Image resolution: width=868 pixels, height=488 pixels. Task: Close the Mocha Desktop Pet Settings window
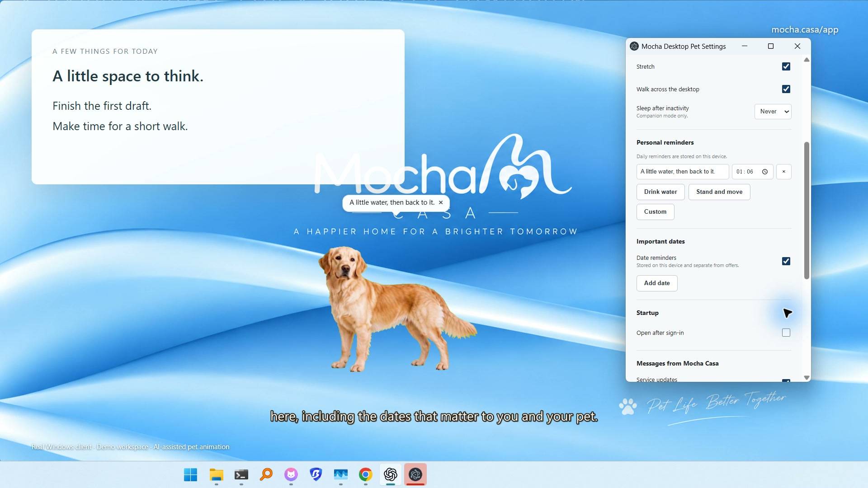(x=797, y=46)
